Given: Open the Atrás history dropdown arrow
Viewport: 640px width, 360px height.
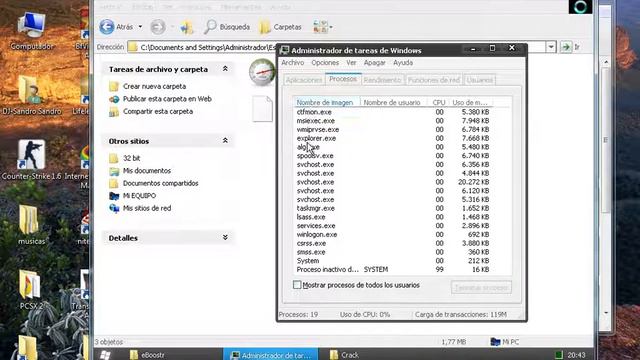Looking at the screenshot, I should (140, 27).
